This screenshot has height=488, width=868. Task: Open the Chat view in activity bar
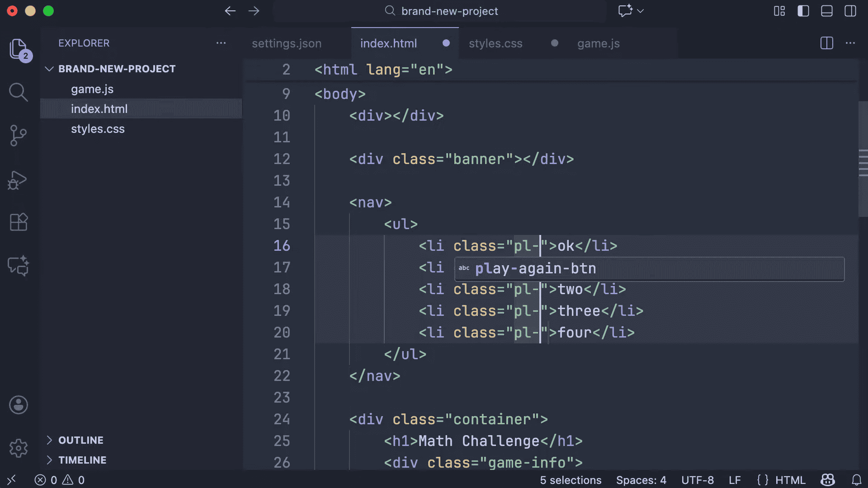coord(18,266)
